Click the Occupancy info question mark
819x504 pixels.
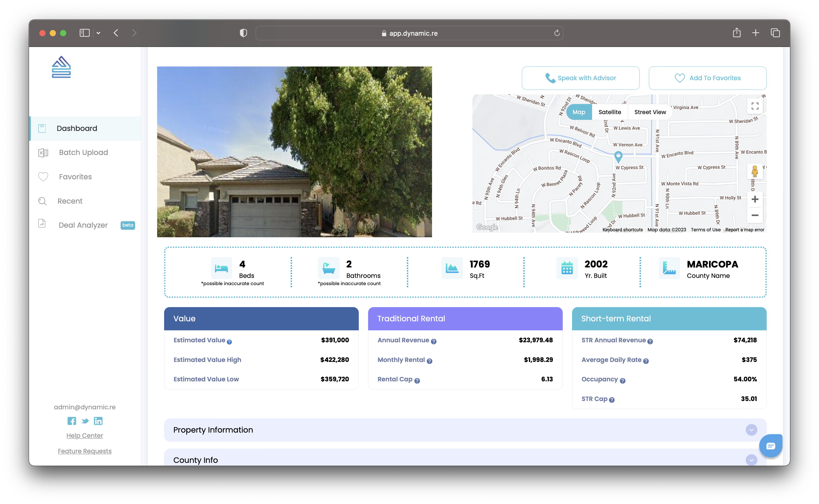click(x=622, y=381)
